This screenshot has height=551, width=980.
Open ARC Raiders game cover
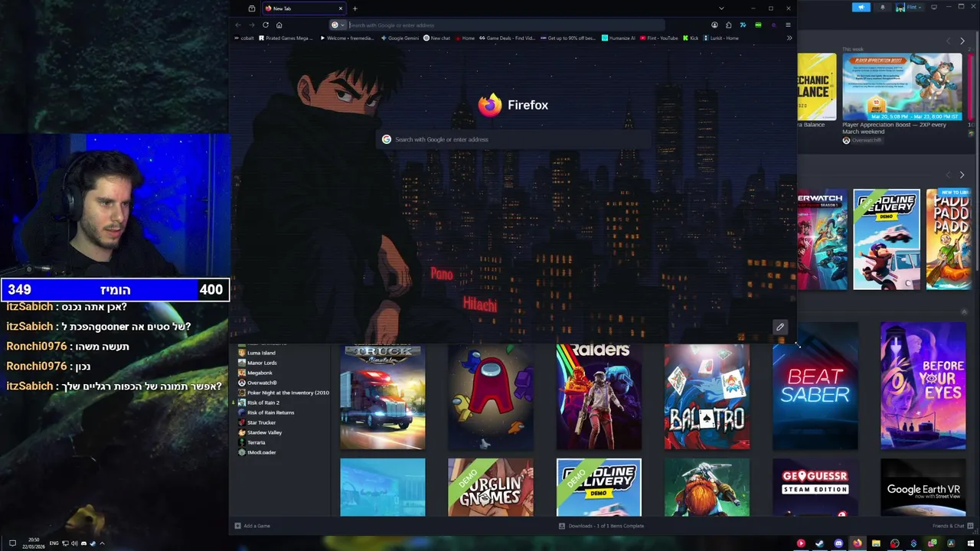point(599,396)
